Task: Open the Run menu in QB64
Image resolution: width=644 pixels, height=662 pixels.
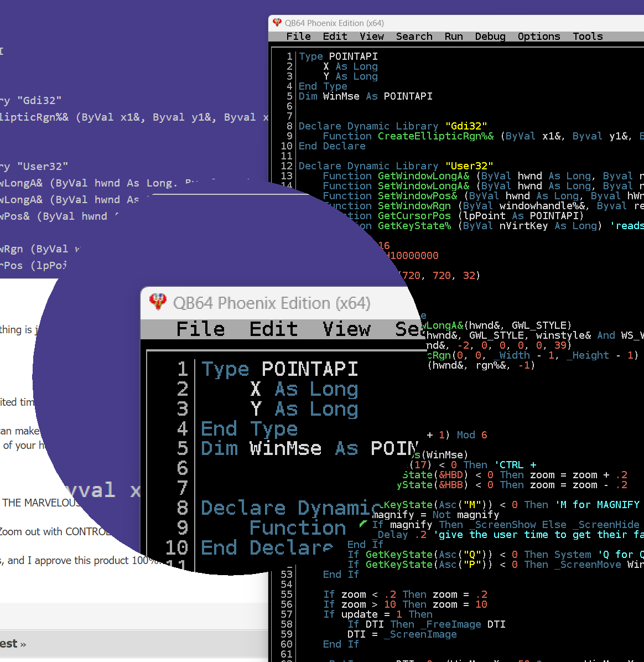Action: [454, 37]
